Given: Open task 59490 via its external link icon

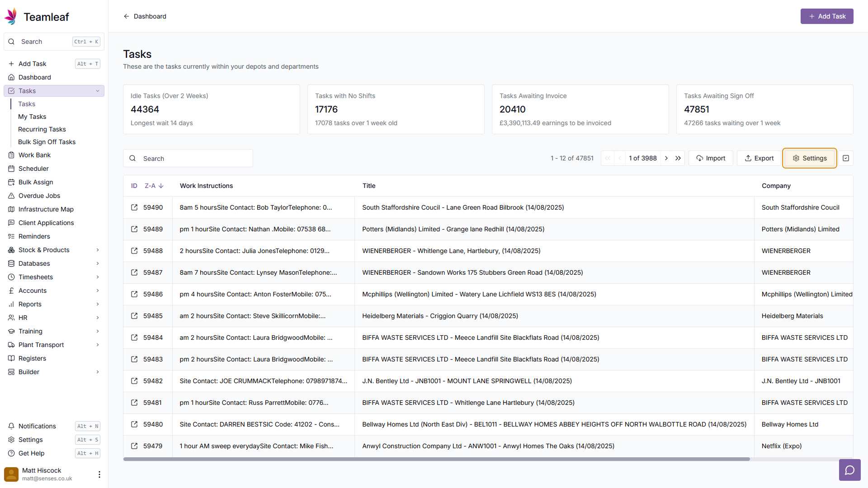Looking at the screenshot, I should click(134, 207).
